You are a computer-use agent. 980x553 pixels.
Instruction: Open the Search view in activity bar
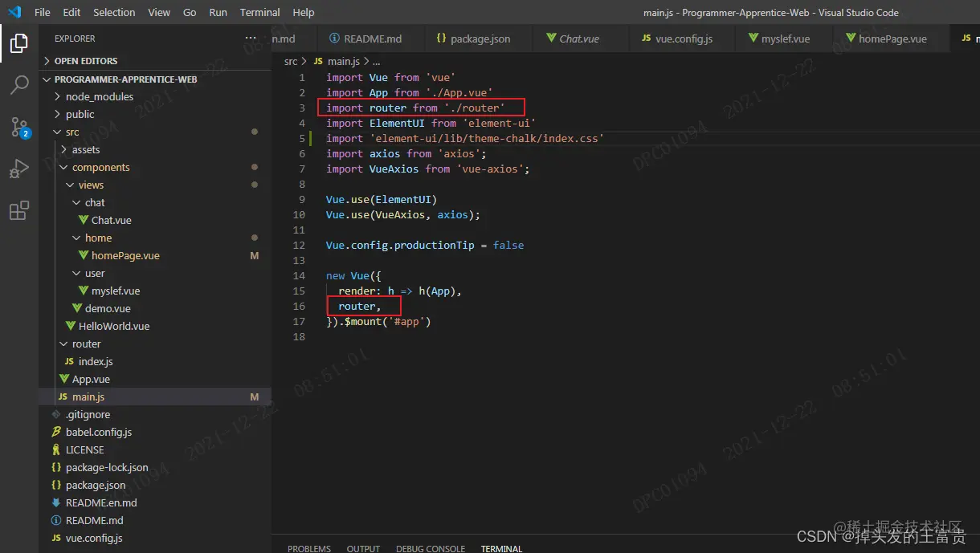pos(19,85)
